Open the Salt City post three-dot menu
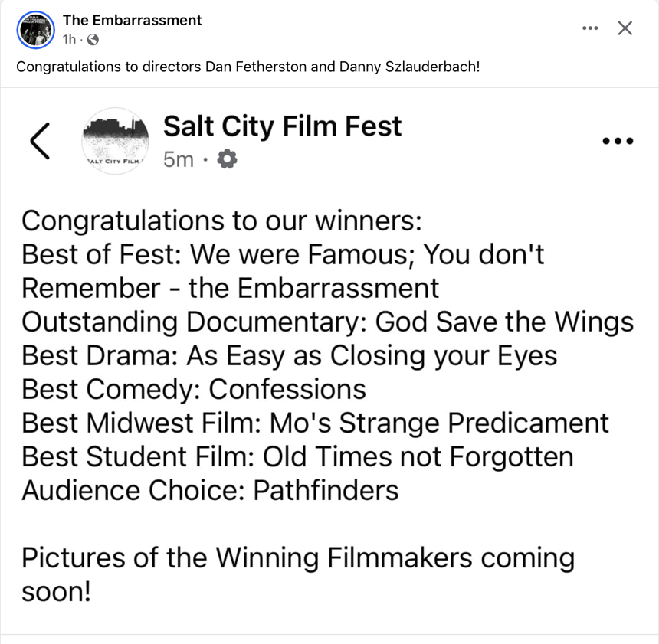The height and width of the screenshot is (644, 659). pos(618,141)
